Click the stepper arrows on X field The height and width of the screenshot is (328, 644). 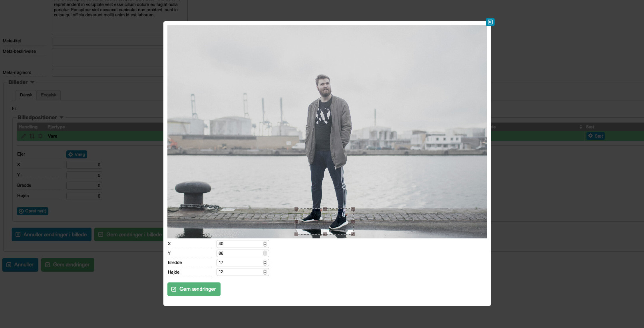[x=265, y=244]
